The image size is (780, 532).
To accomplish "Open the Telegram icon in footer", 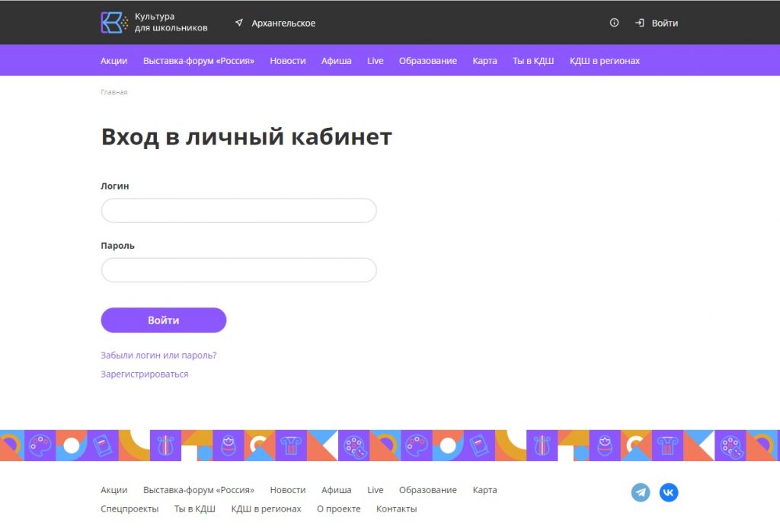I will pyautogui.click(x=641, y=492).
